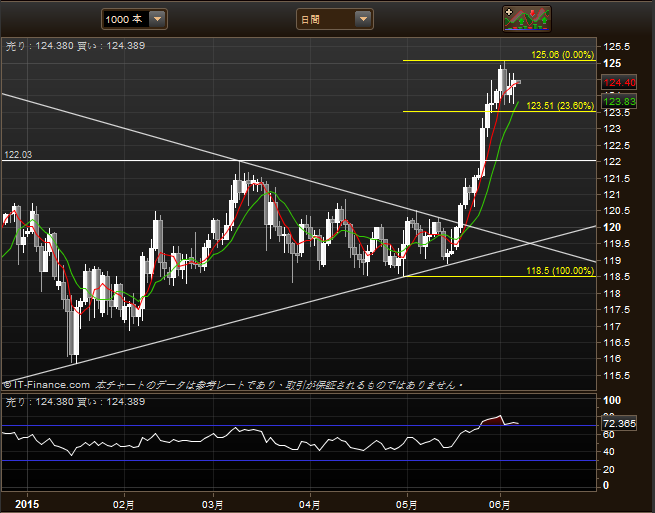The width and height of the screenshot is (655, 513).
Task: Click the arrow on the 1000本 dropdown
Action: click(157, 19)
